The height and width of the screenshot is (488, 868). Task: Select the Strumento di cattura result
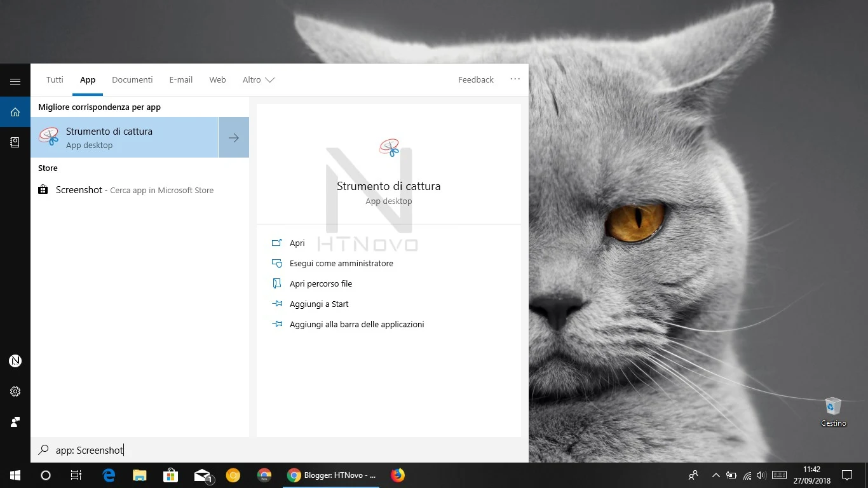(125, 137)
